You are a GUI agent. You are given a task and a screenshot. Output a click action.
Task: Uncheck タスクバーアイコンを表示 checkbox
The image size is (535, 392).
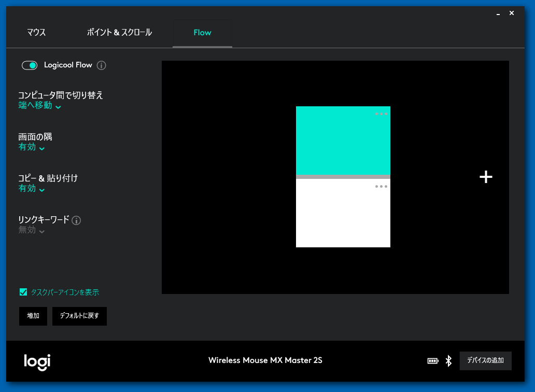[23, 292]
